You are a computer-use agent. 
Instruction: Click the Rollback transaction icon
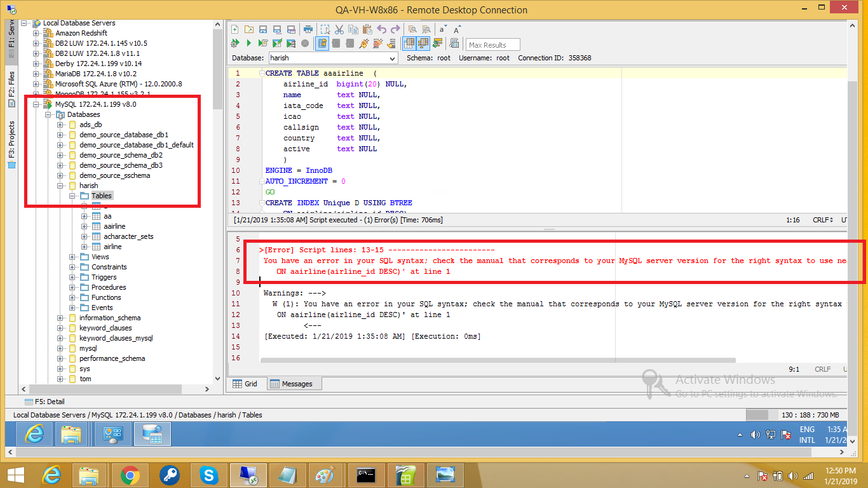(x=349, y=44)
